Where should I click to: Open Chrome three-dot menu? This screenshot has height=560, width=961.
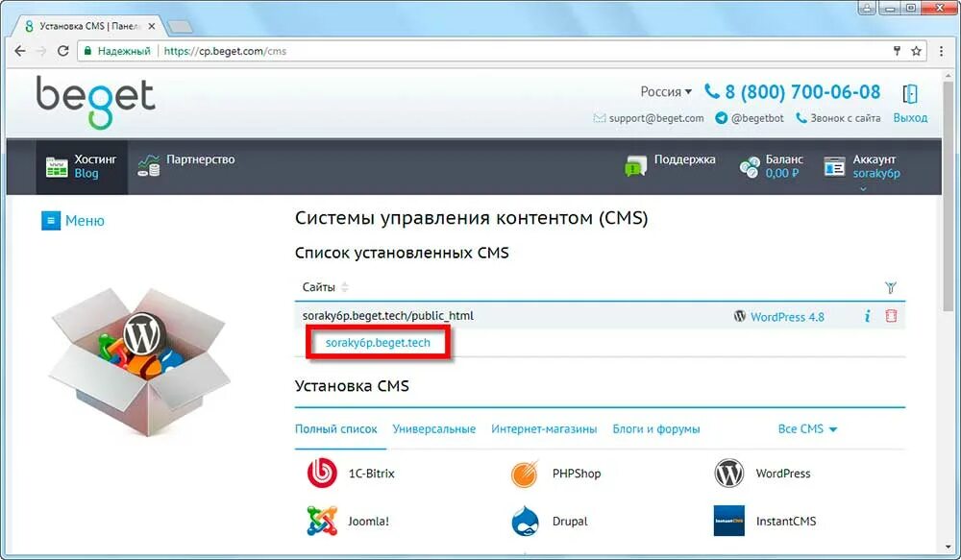(942, 51)
